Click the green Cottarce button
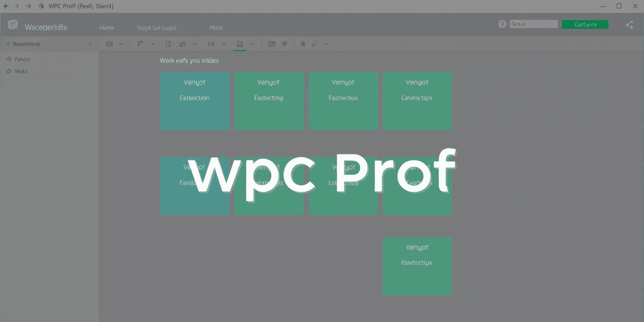Image resolution: width=644 pixels, height=322 pixels. [585, 25]
